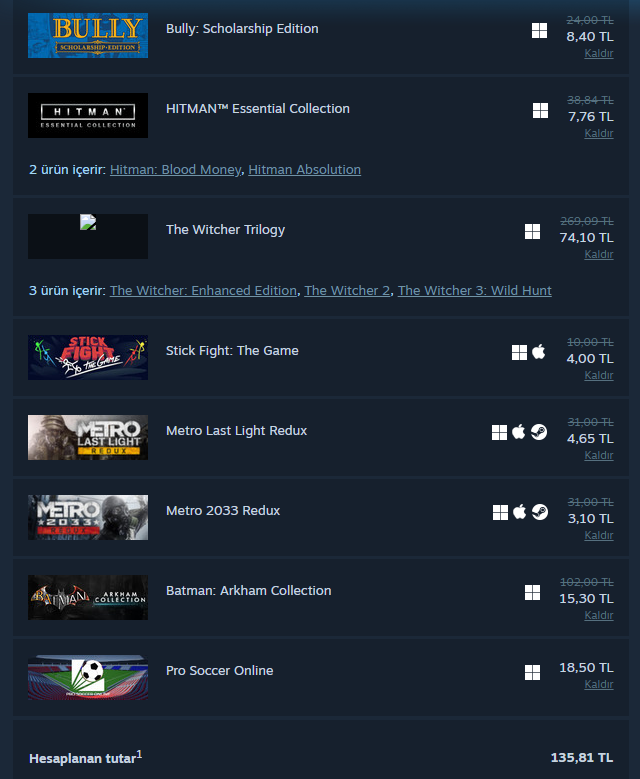Click the SteamOS icon for Metro 2033 Redux
Viewport: 640px width, 779px height.
click(540, 512)
